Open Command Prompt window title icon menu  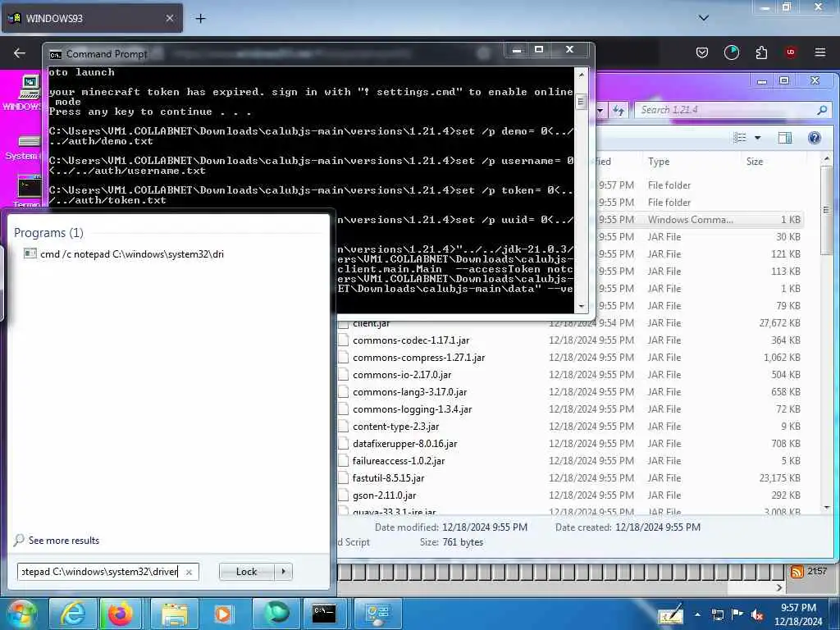pyautogui.click(x=55, y=55)
